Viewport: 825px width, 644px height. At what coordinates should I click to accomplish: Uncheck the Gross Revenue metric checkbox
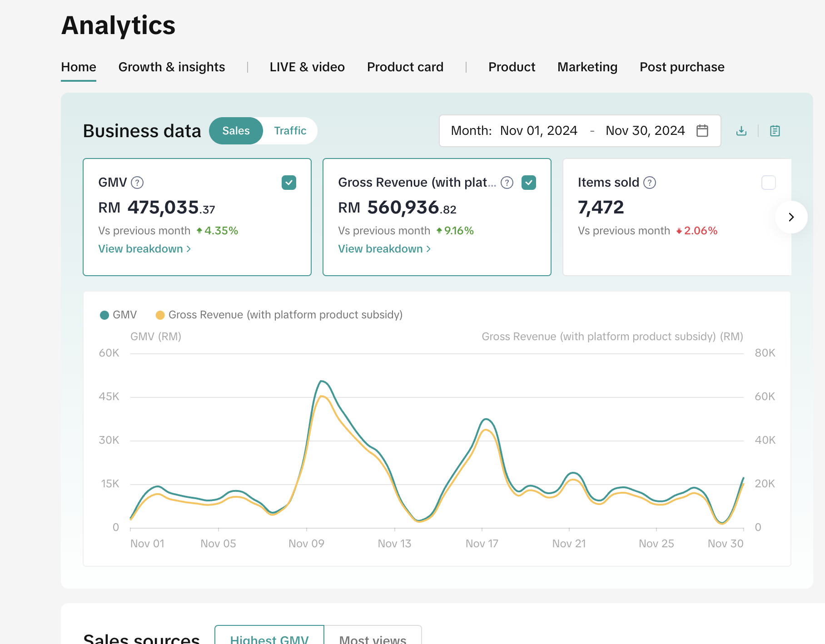529,183
